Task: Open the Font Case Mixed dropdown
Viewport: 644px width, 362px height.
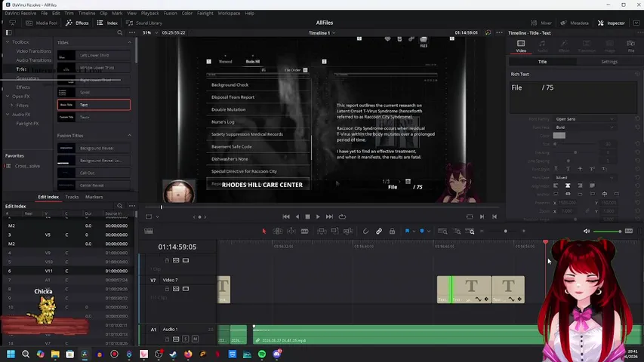Action: click(584, 178)
